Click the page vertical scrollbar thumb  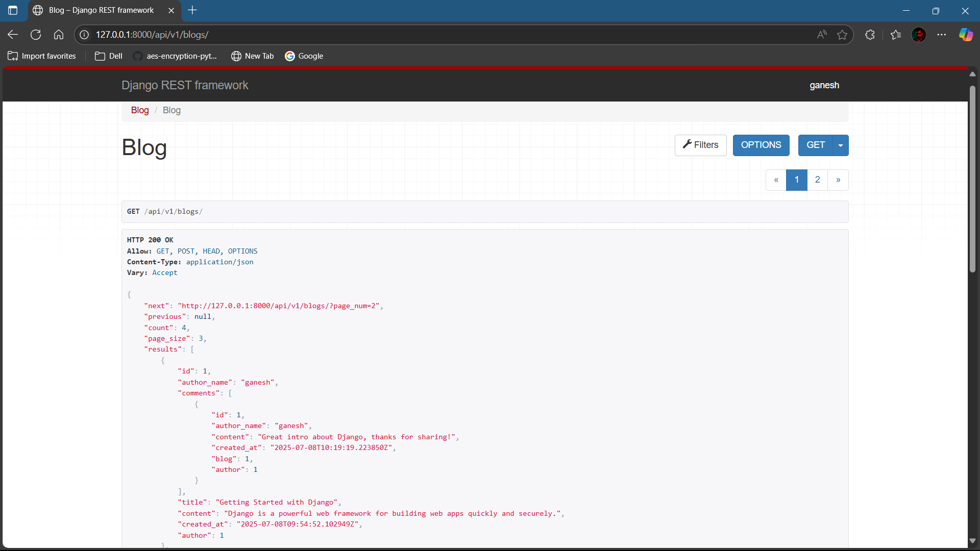(972, 179)
